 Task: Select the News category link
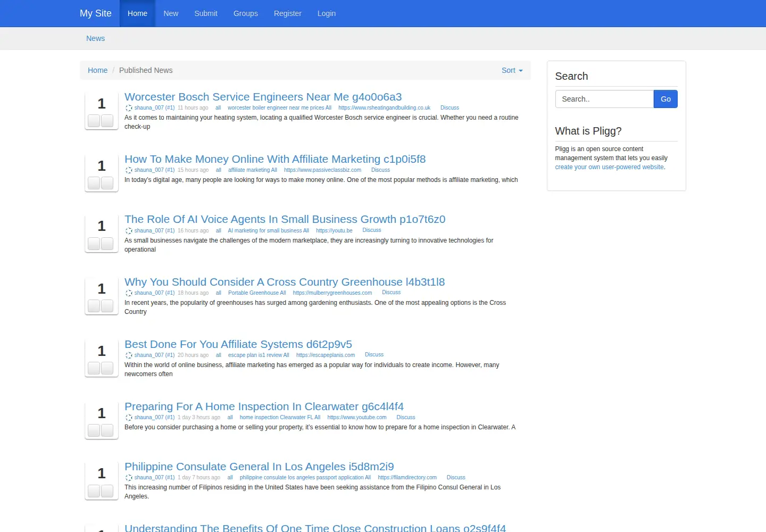coord(96,38)
